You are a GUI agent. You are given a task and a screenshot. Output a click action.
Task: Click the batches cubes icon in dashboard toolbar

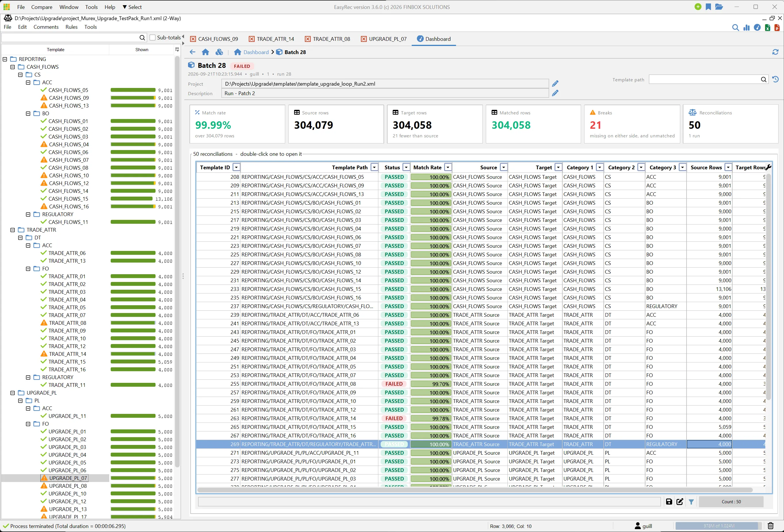219,52
